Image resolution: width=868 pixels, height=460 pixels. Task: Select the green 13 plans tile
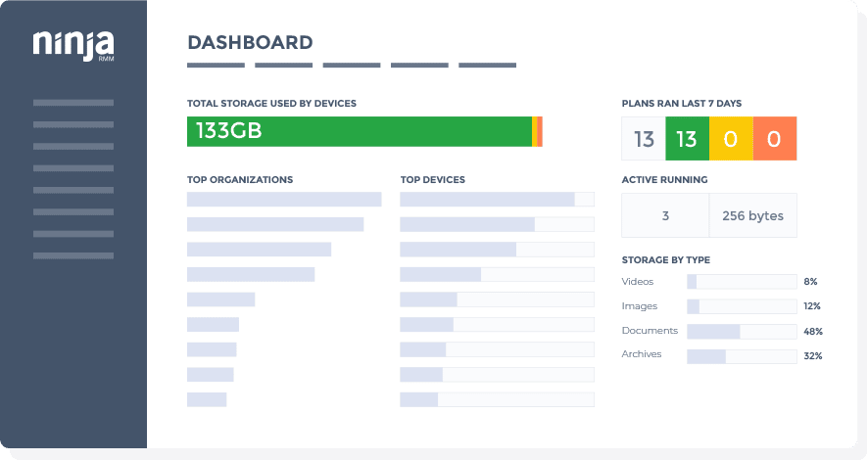pyautogui.click(x=687, y=139)
